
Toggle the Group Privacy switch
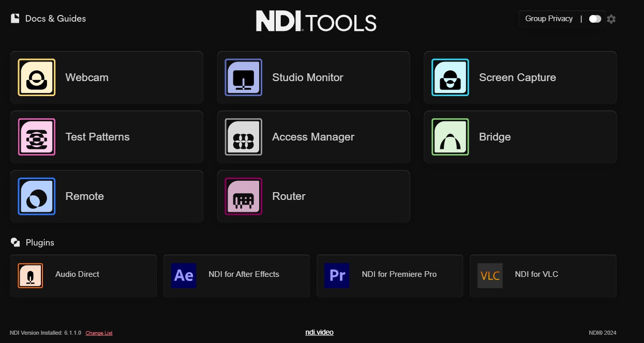coord(594,18)
